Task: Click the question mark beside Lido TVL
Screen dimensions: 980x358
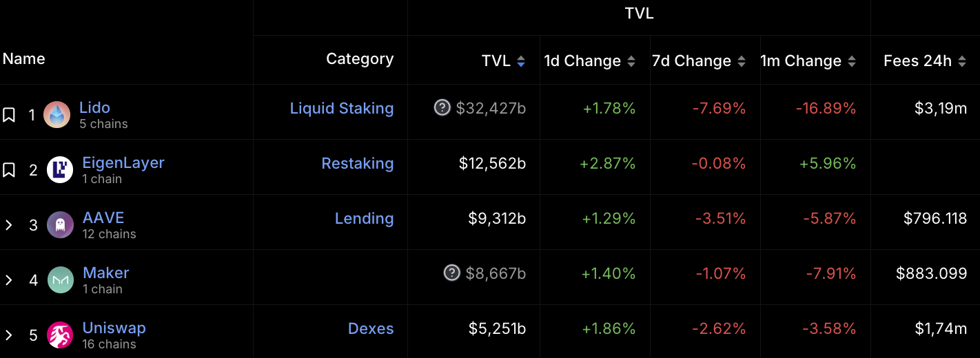Action: 442,107
